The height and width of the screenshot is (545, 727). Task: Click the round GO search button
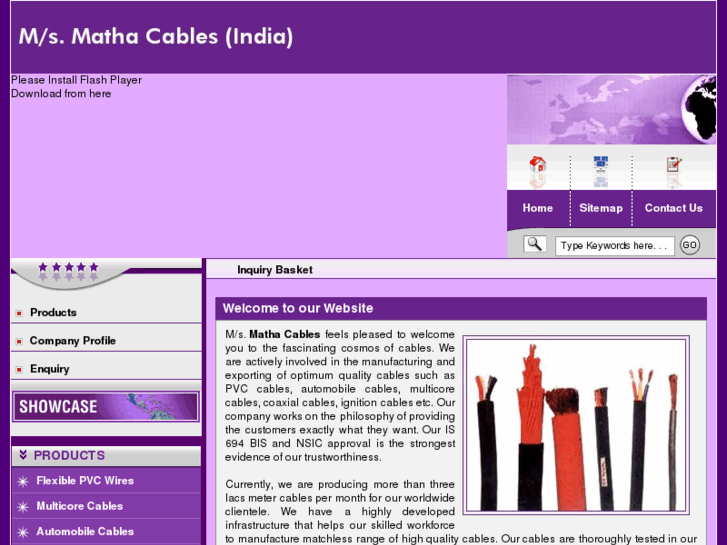pyautogui.click(x=689, y=245)
